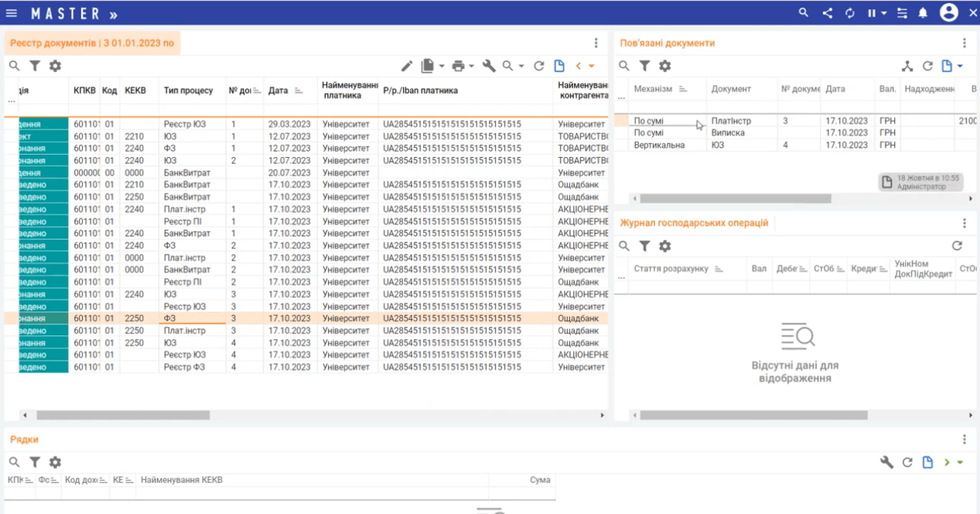The image size is (980, 514).
Task: Open the Реєстр документів tab
Action: pos(92,43)
